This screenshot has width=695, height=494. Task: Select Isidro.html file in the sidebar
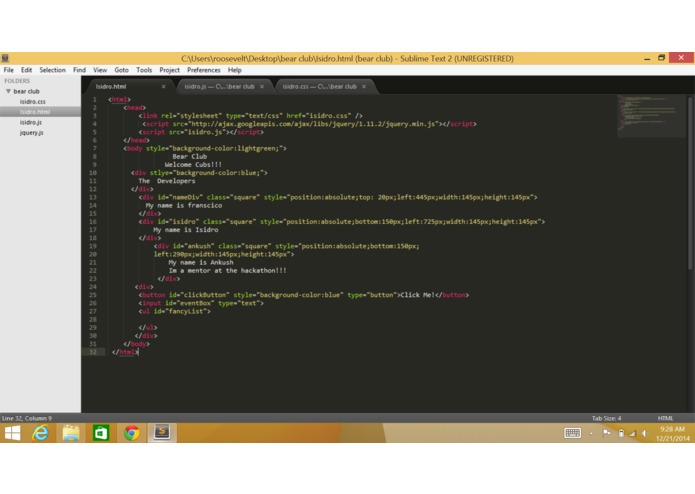point(40,112)
